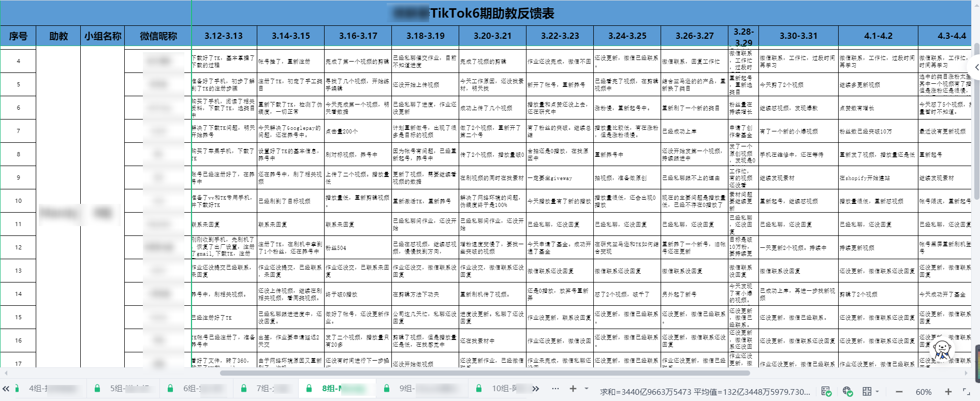Zoom in using the plus icon
Image resolution: width=980 pixels, height=401 pixels.
948,392
